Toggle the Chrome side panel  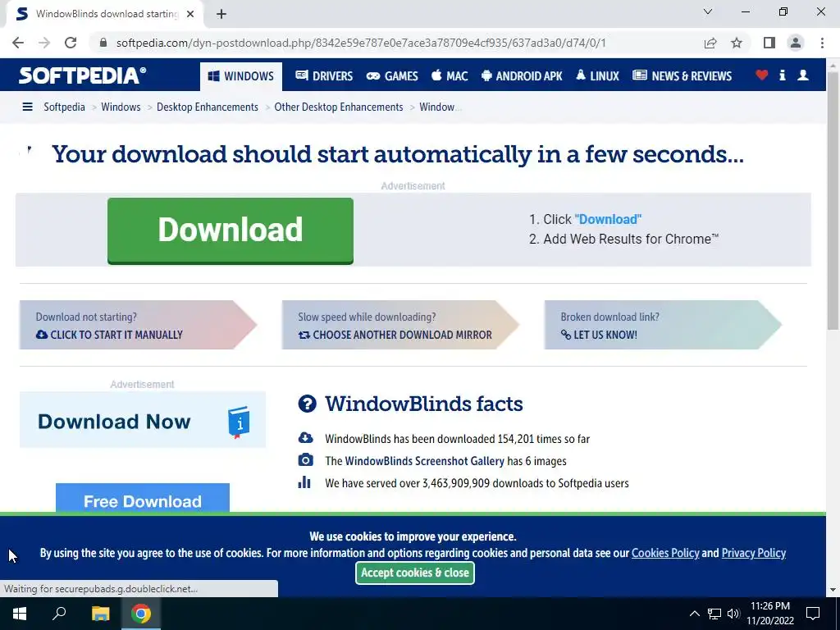[x=769, y=43]
